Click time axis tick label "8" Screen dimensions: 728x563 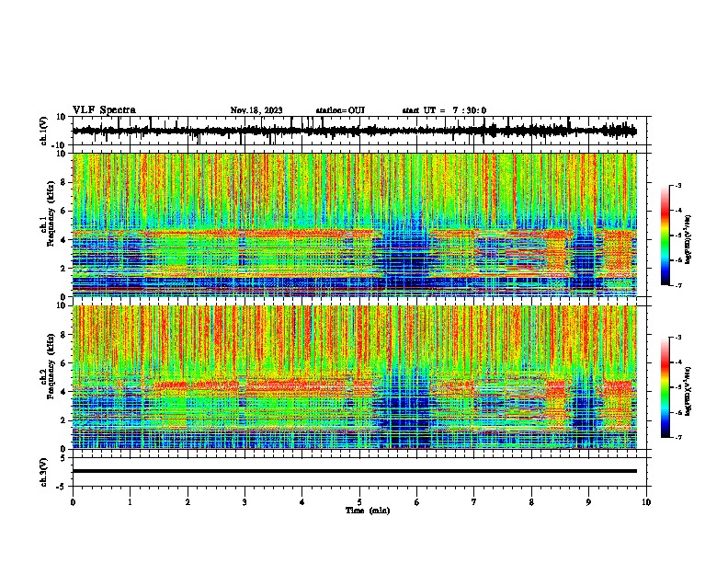pyautogui.click(x=531, y=502)
